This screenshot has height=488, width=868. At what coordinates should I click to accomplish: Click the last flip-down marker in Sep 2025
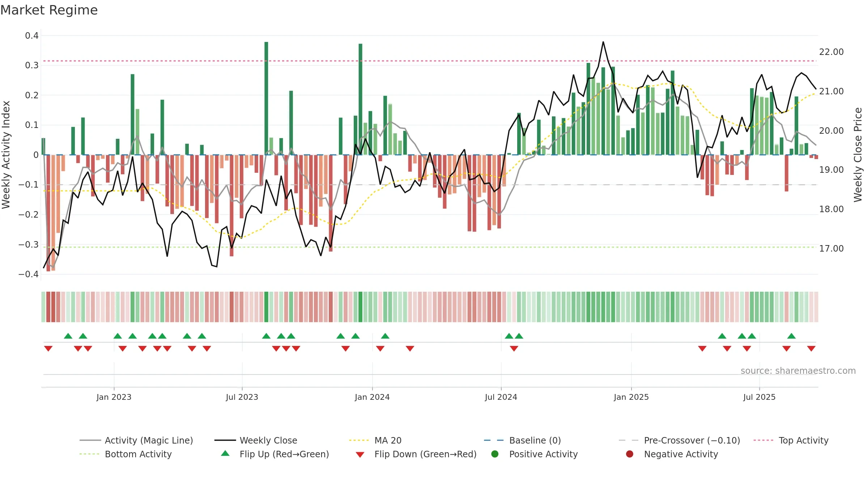click(x=811, y=348)
